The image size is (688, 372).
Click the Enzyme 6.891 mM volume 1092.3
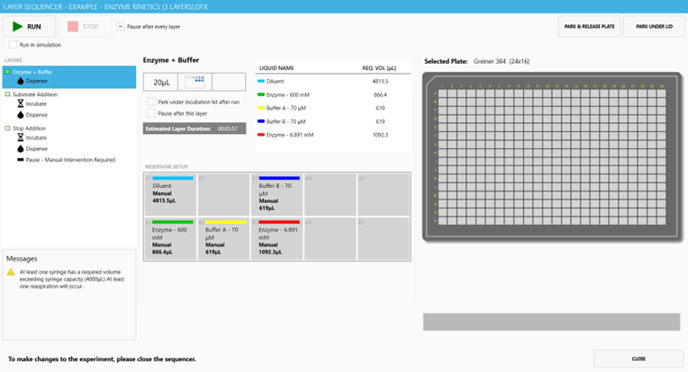point(380,135)
